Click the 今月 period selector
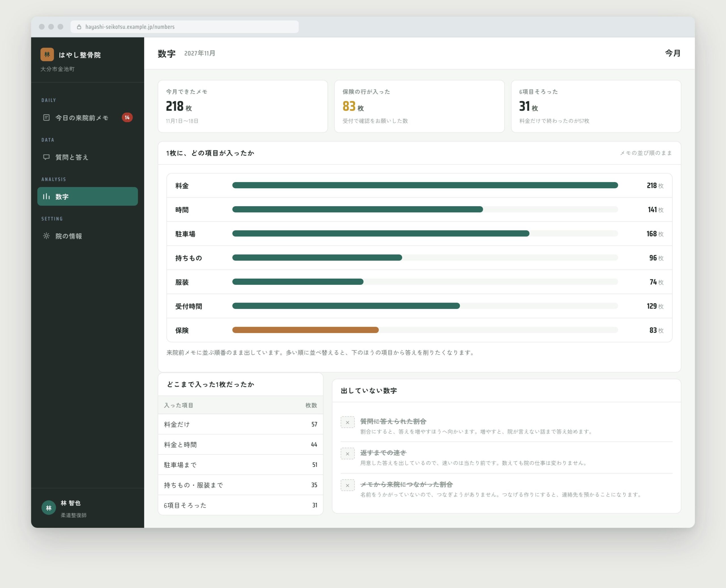The height and width of the screenshot is (588, 726). click(672, 53)
